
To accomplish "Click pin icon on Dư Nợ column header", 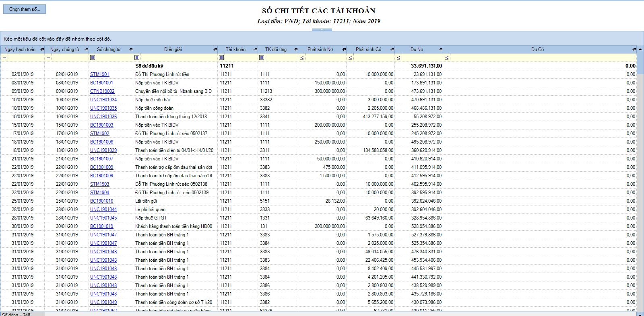I will point(440,49).
